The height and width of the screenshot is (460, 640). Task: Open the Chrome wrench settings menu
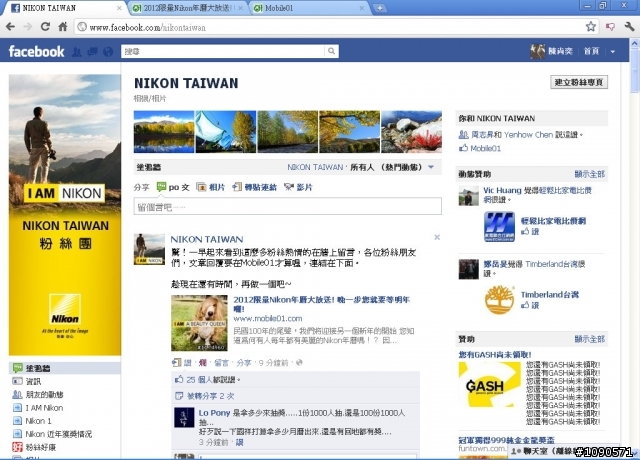[629, 27]
